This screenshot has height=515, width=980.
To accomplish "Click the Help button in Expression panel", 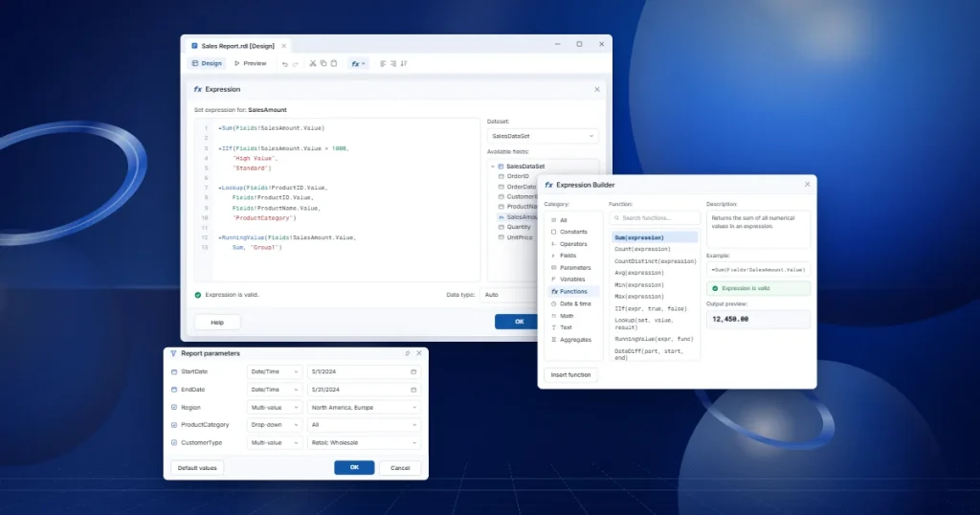I will coord(217,323).
